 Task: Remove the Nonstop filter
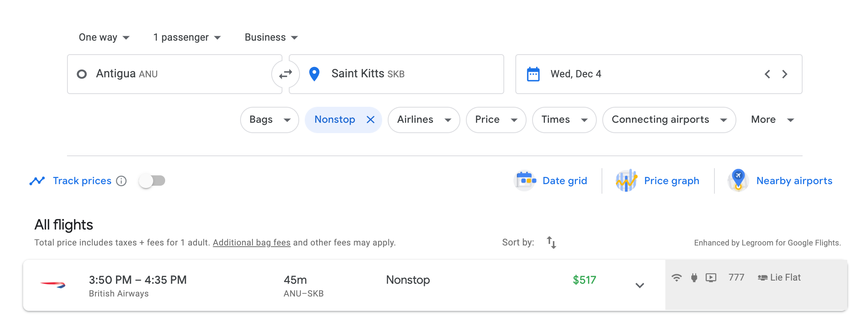click(x=371, y=120)
